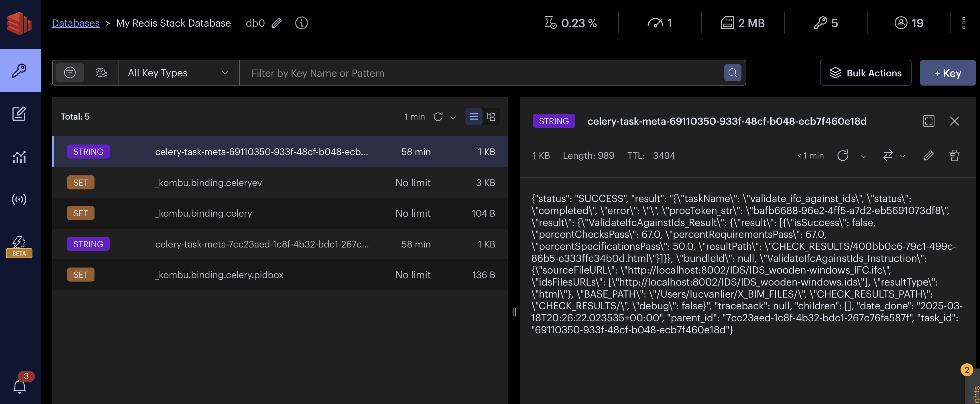
Task: Click the Redis logo icon
Action: click(x=19, y=23)
